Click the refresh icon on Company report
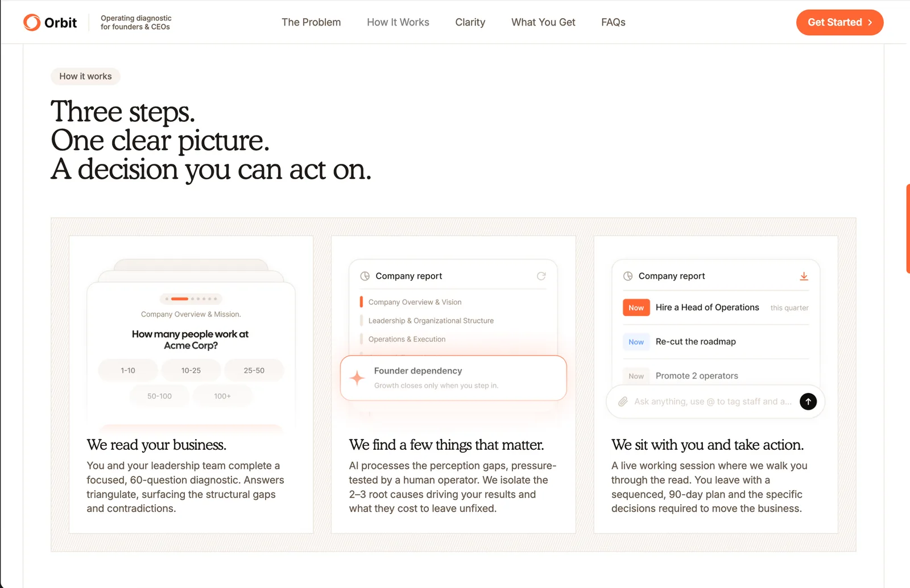The height and width of the screenshot is (588, 910). click(541, 276)
